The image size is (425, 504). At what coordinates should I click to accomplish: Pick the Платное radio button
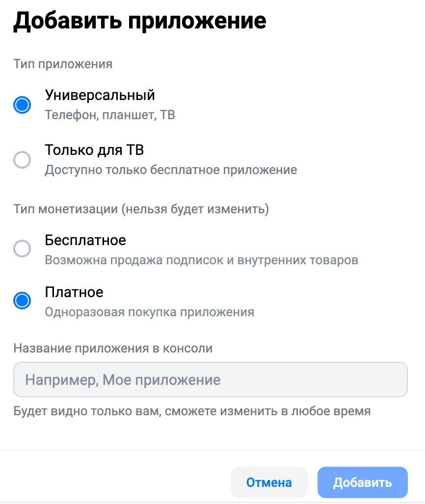[22, 301]
